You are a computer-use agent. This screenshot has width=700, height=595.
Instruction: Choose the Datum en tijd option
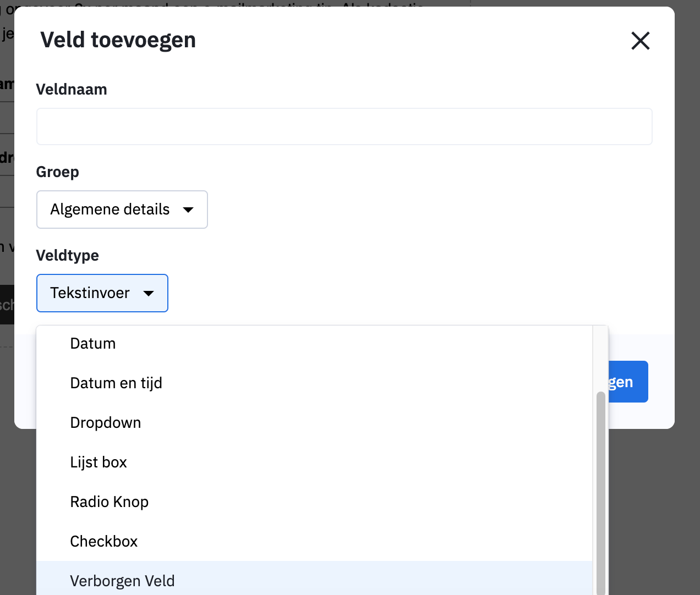pos(116,383)
